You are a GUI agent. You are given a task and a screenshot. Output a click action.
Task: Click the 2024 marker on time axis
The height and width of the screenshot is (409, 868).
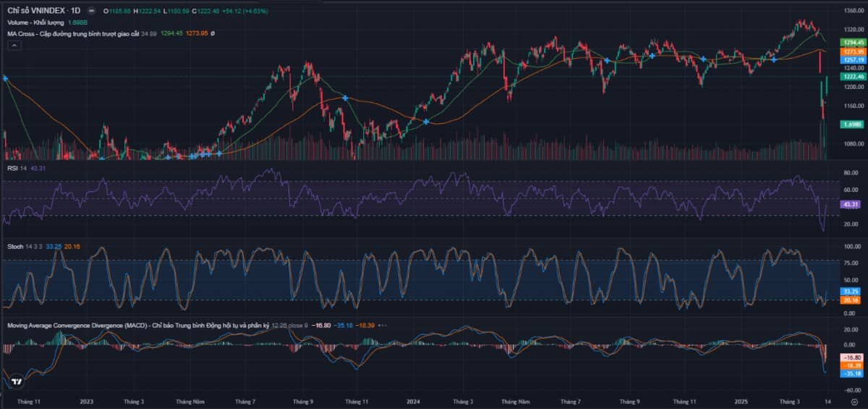pos(414,400)
